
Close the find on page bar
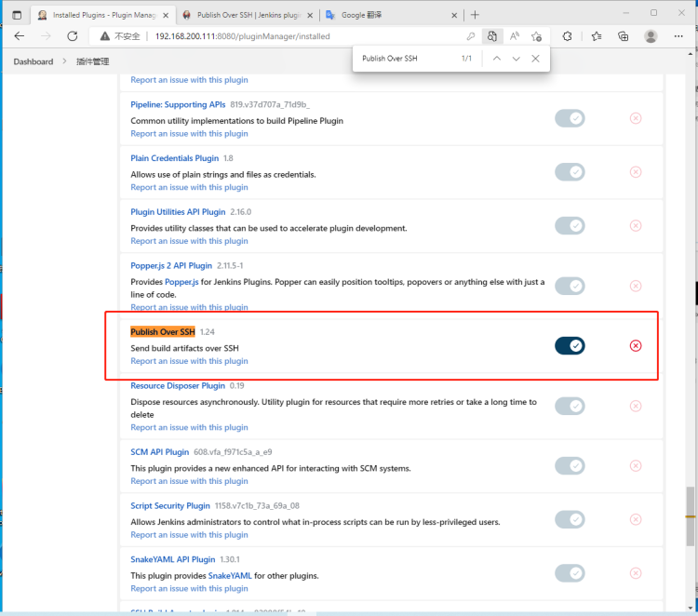[535, 59]
